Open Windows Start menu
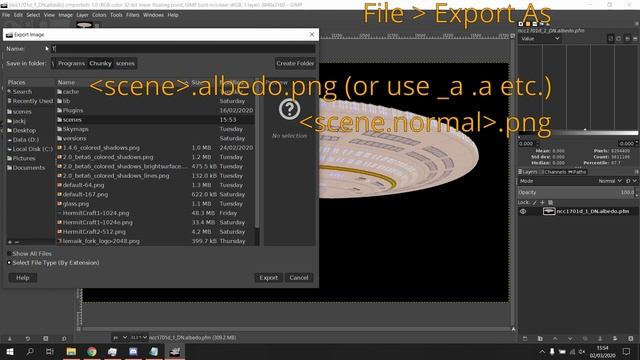The width and height of the screenshot is (640, 360). point(10,351)
